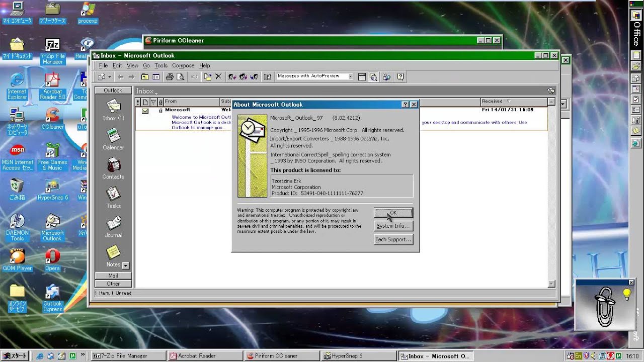This screenshot has width=644, height=362.
Task: Select the Product ID text line
Action: point(317,193)
